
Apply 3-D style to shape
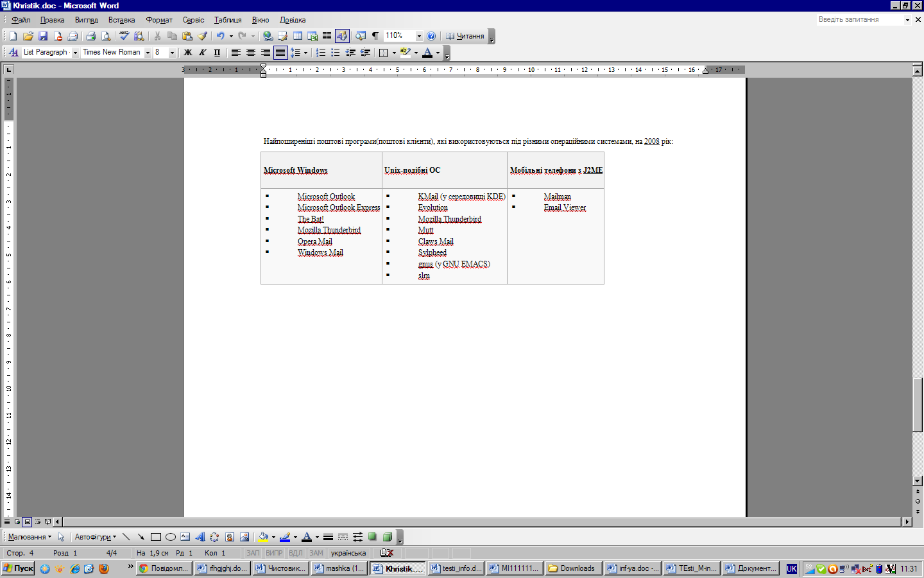tap(388, 537)
